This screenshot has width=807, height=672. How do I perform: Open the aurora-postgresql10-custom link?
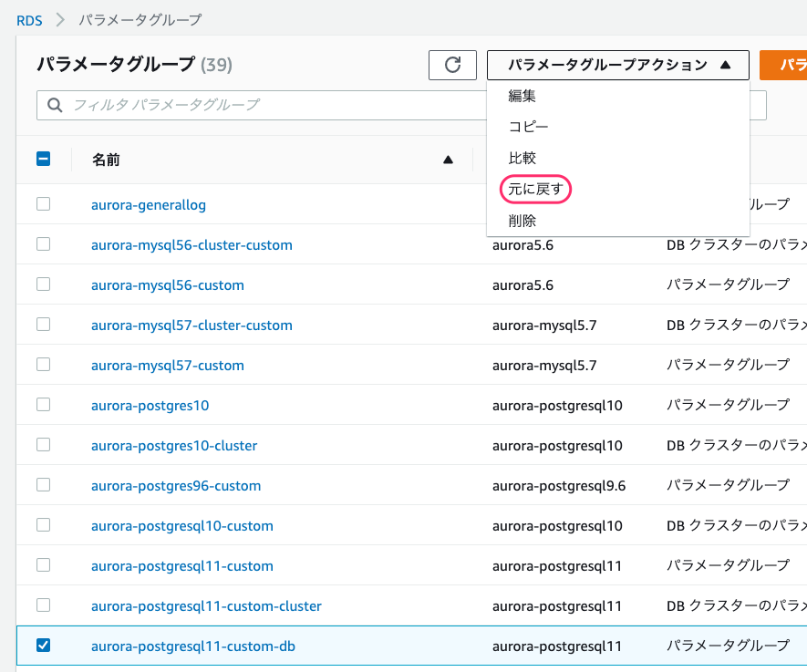click(181, 526)
